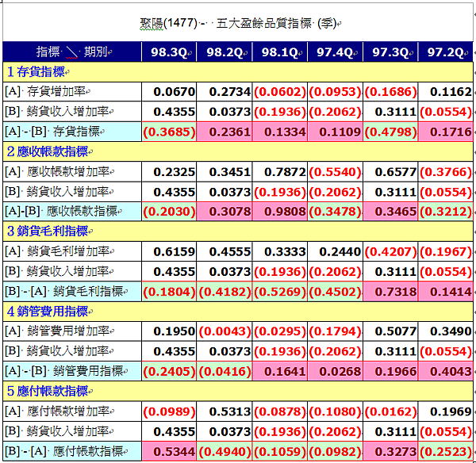The width and height of the screenshot is (476, 463).
Task: Click the SG&A expense growth value 0.5077
Action: [x=396, y=331]
